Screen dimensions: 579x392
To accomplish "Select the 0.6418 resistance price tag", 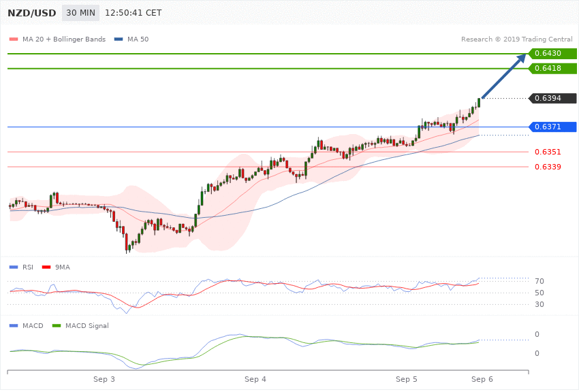I will coord(553,68).
